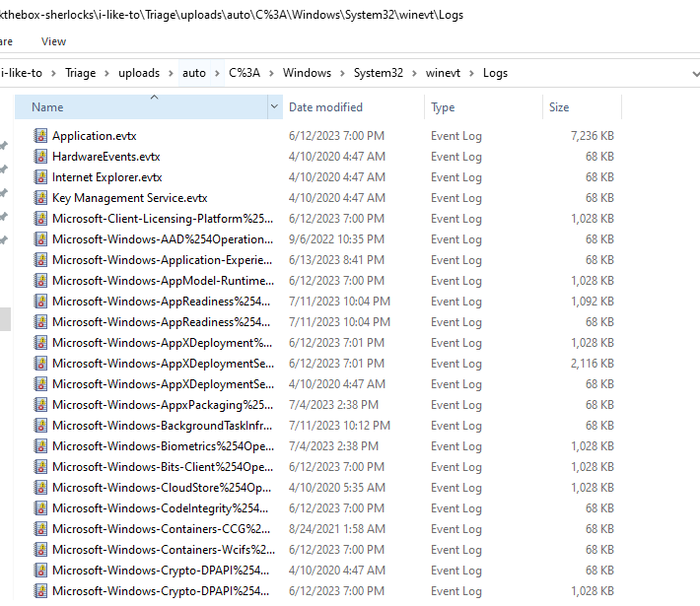Sort files by Date modified column
Viewport: 700px width, 606px height.
pos(325,107)
